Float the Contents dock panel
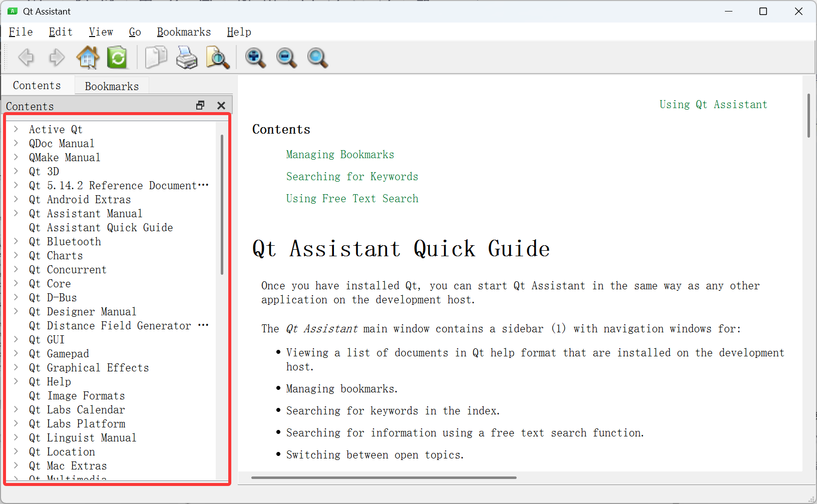This screenshot has height=504, width=817. click(200, 105)
